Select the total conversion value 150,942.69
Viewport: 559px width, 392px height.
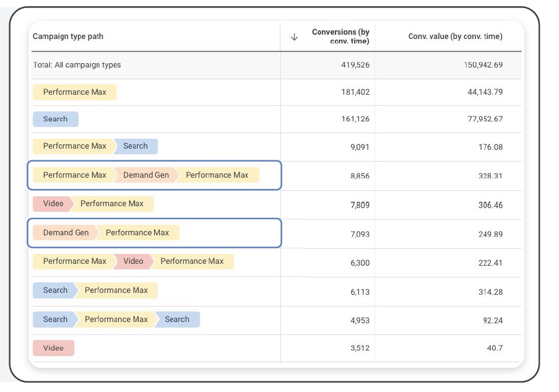pos(483,65)
